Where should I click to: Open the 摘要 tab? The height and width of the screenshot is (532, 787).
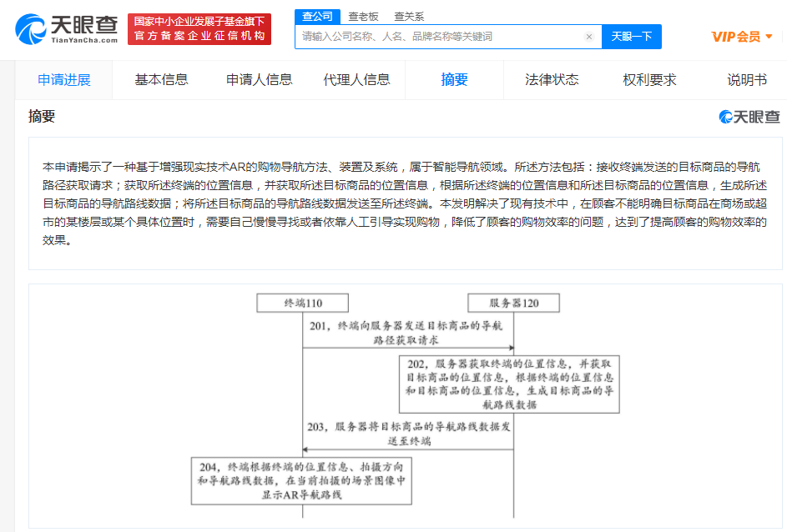[x=454, y=80]
